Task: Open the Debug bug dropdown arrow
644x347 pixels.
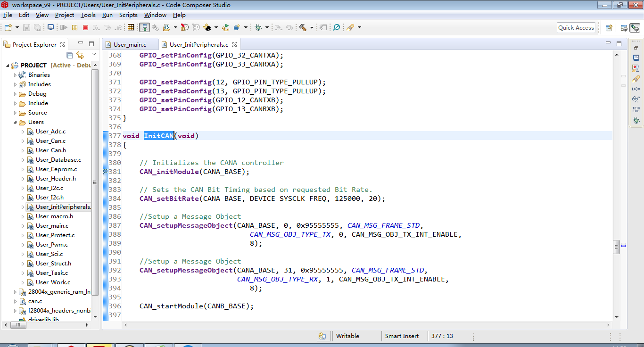Action: pos(266,27)
